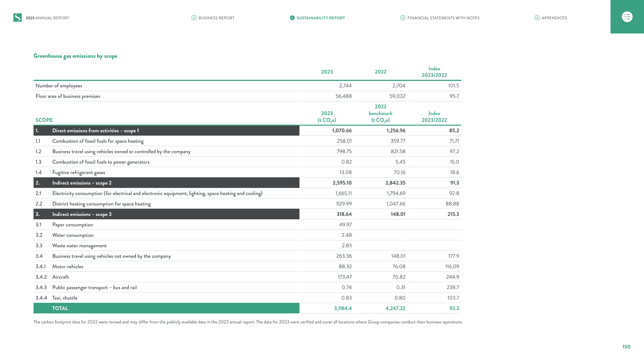Image resolution: width=644 pixels, height=362 pixels.
Task: Click the green S company logo
Action: coord(18,18)
